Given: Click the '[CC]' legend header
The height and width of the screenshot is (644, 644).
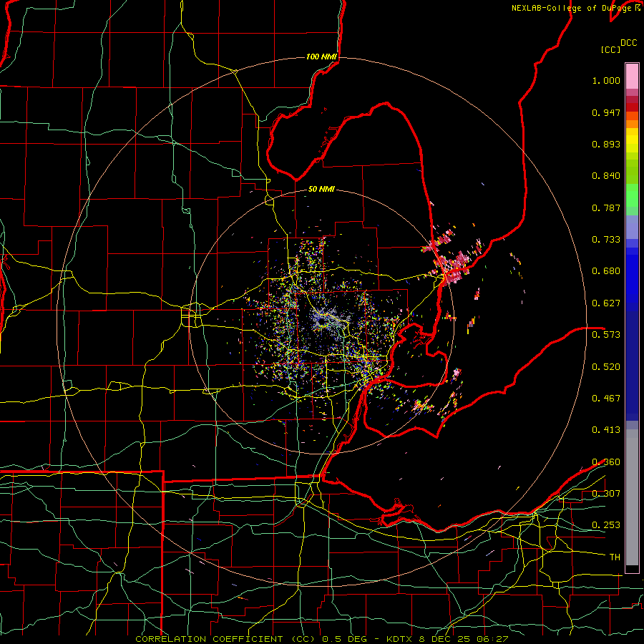Looking at the screenshot, I should [x=611, y=49].
